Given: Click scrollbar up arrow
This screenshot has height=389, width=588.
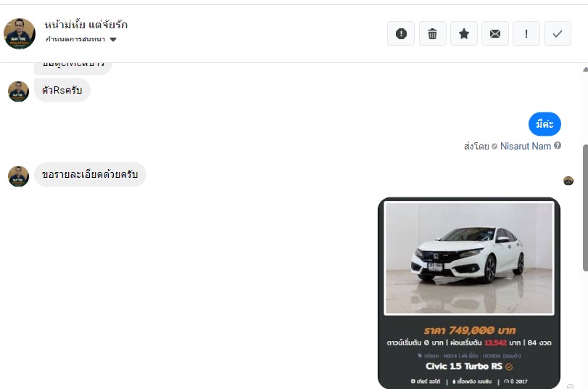Looking at the screenshot, I should pos(585,69).
